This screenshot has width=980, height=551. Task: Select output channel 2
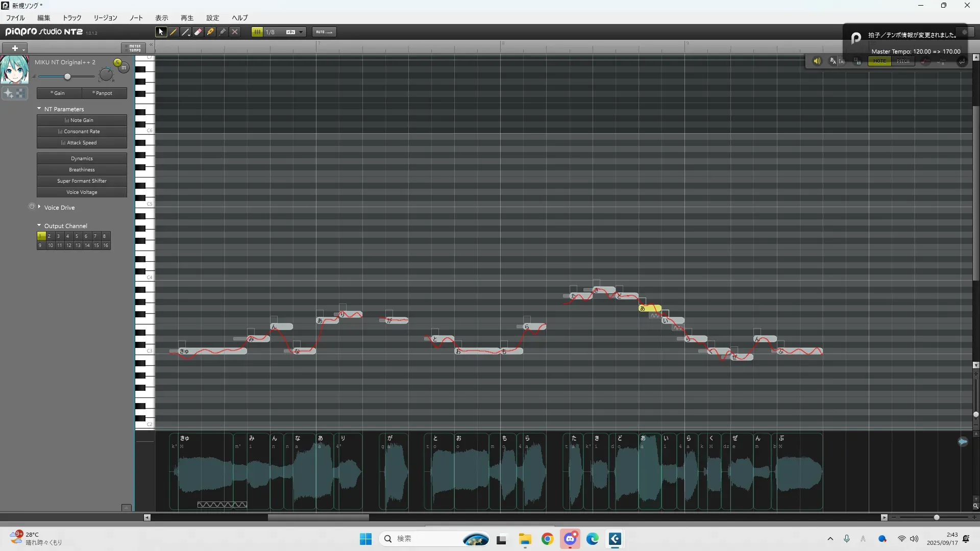(50, 236)
